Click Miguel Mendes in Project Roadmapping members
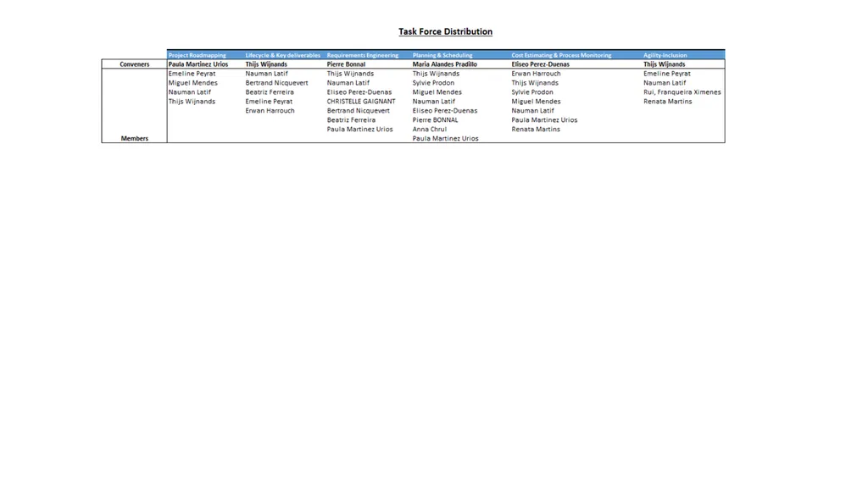868x487 pixels. [x=193, y=83]
